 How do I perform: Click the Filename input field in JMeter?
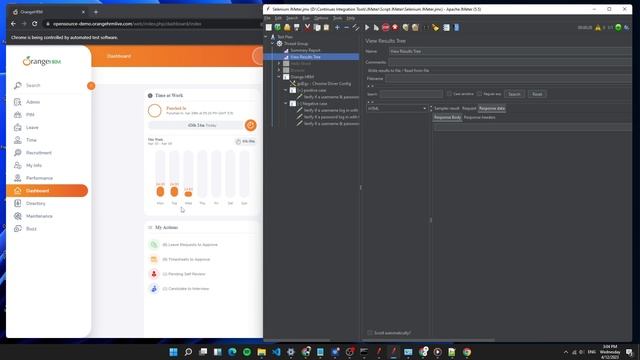coord(509,78)
